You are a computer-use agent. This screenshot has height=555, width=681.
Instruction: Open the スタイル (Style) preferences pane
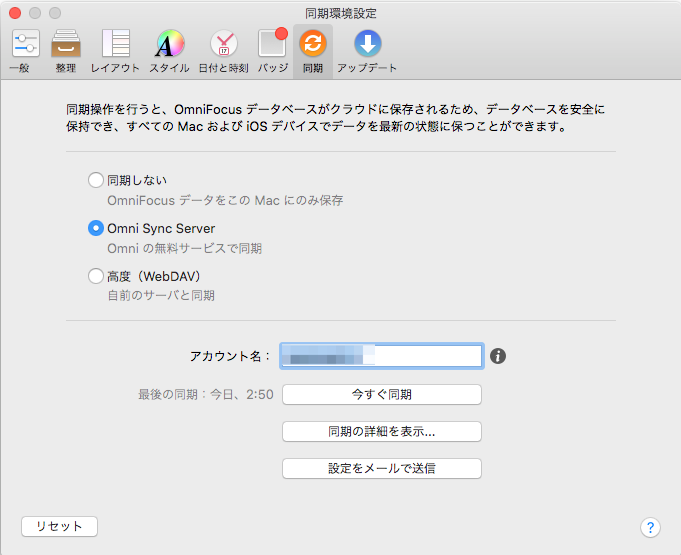(170, 51)
